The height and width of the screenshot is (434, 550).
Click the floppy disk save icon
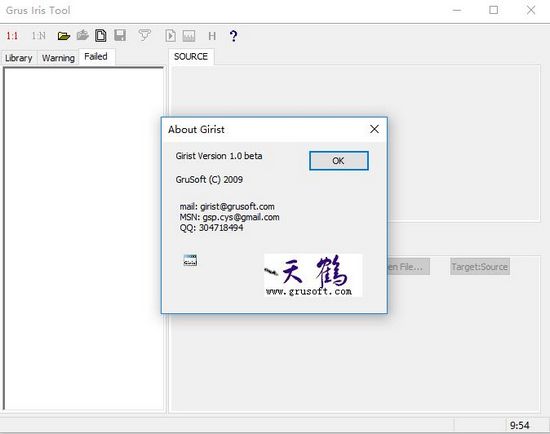click(120, 35)
